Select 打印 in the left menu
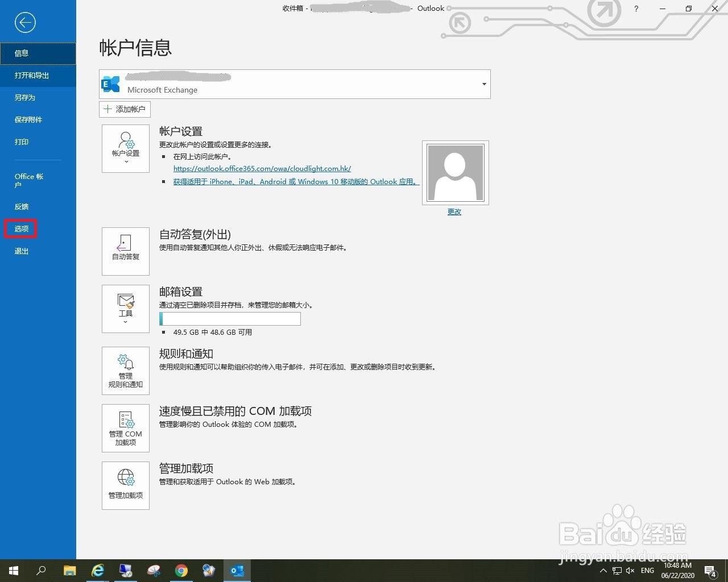Viewport: 728px width, 582px height. pyautogui.click(x=38, y=142)
